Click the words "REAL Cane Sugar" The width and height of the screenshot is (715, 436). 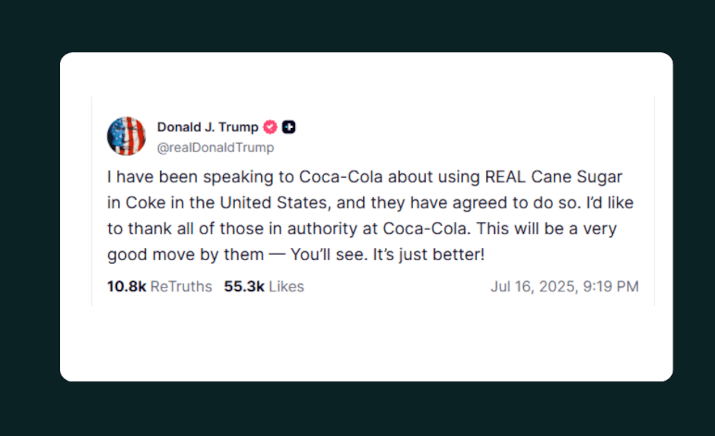click(x=542, y=177)
